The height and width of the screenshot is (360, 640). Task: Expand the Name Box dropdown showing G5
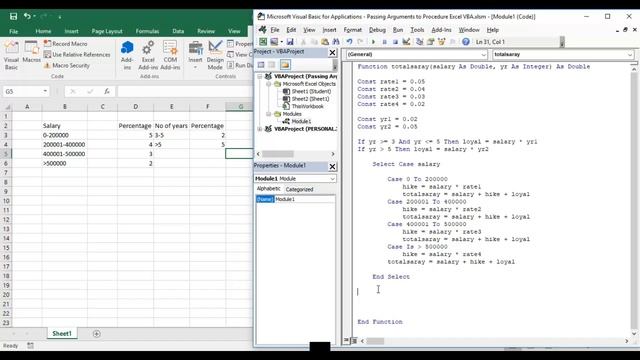pos(45,91)
